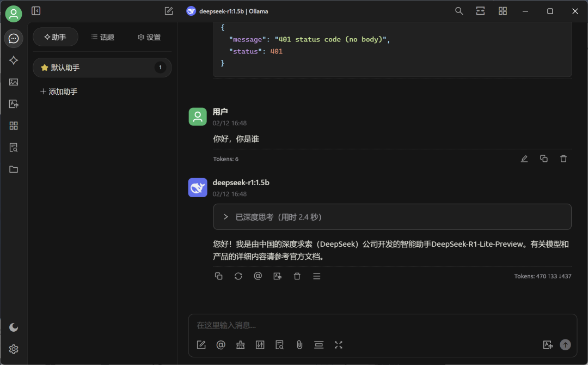This screenshot has height=365, width=588.
Task: Switch to the 话题 tab
Action: click(103, 36)
